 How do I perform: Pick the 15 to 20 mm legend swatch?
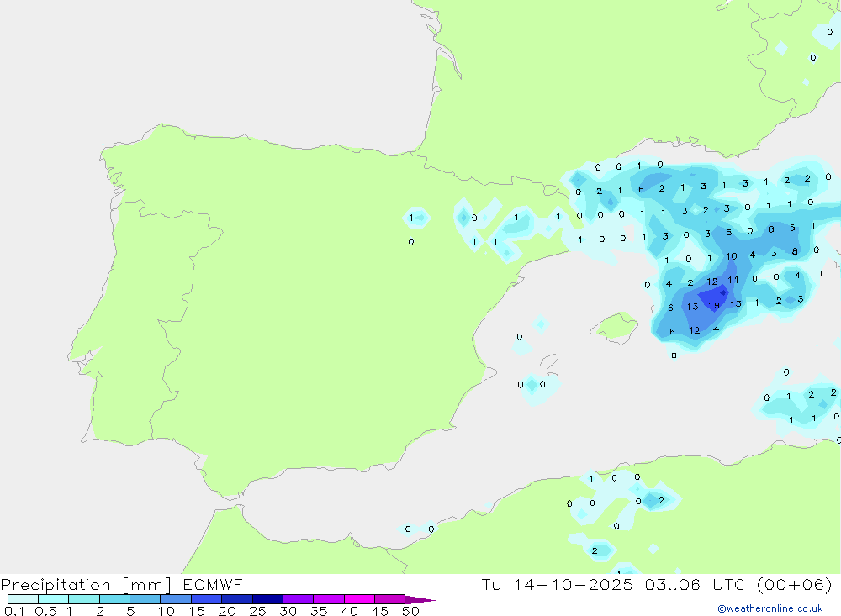207,599
